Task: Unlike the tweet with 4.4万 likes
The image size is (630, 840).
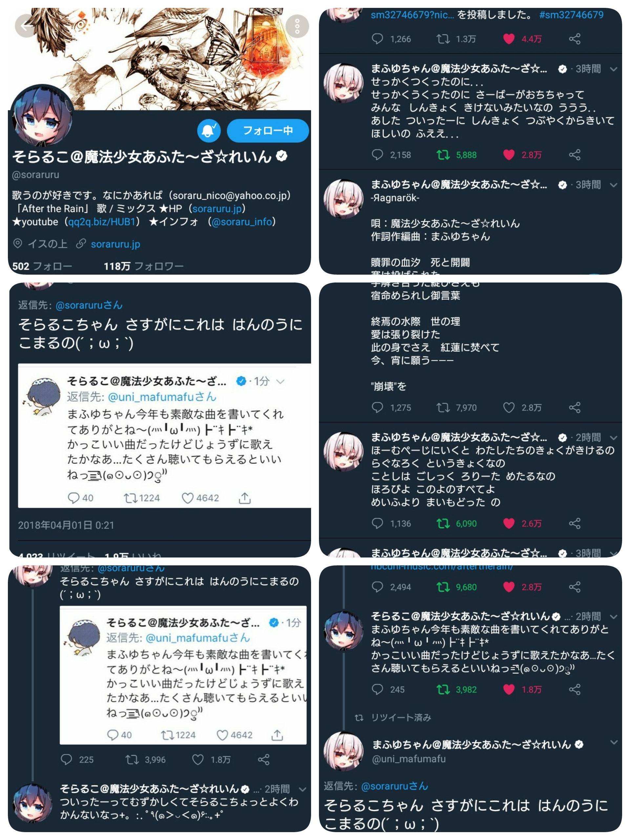Action: coord(509,39)
